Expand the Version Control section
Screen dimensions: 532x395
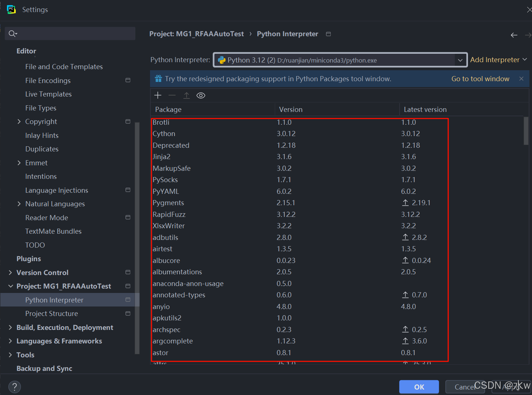pos(10,272)
